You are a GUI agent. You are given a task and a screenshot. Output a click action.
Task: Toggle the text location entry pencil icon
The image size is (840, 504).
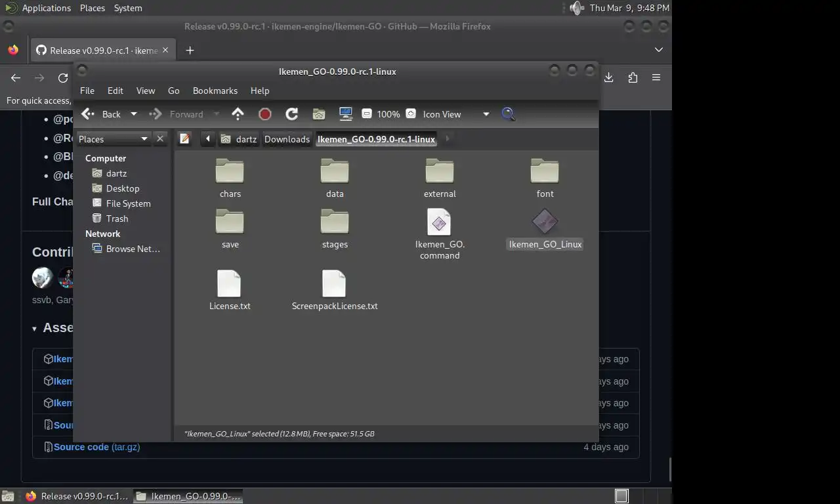(x=185, y=138)
